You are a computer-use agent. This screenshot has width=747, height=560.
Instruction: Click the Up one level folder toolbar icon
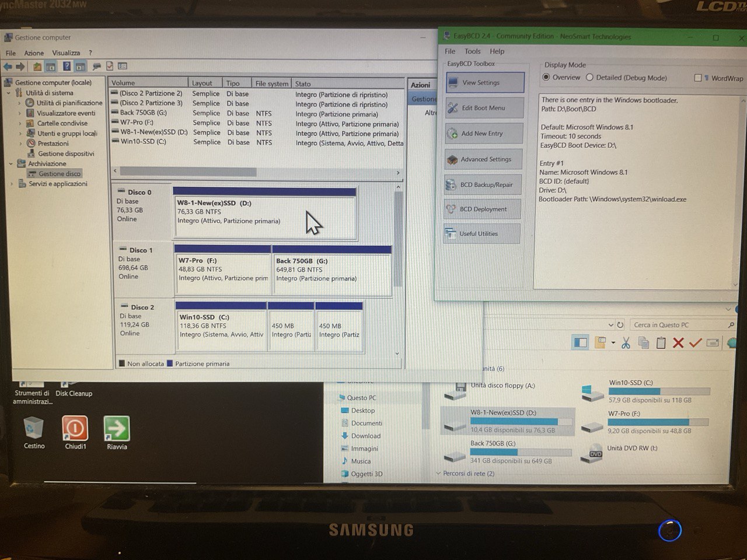point(37,66)
